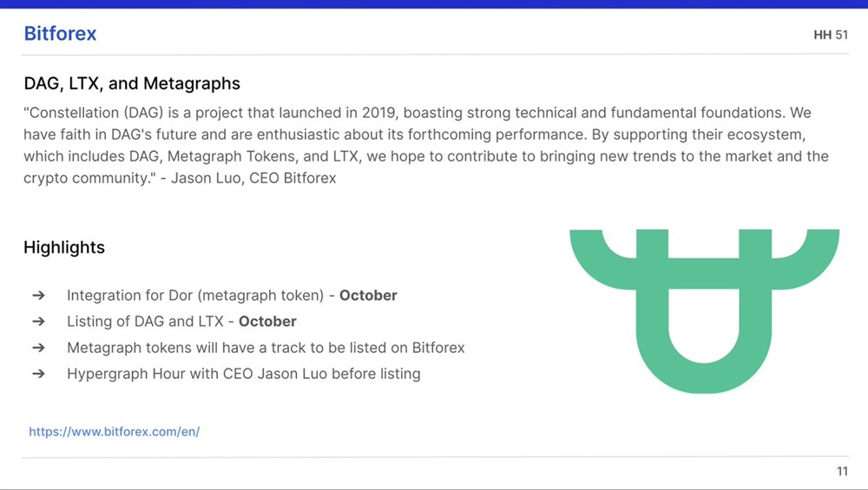Click the Jason Luo quote paragraph

(x=425, y=146)
